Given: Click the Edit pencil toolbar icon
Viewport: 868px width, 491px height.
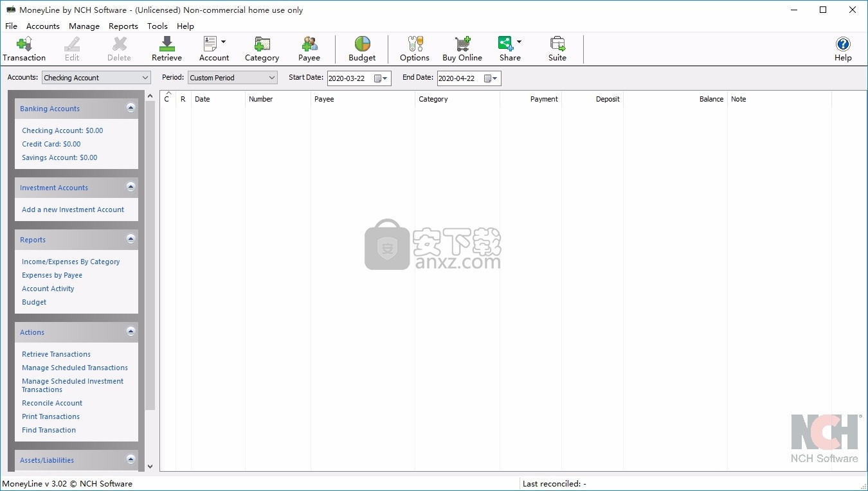Looking at the screenshot, I should [72, 49].
